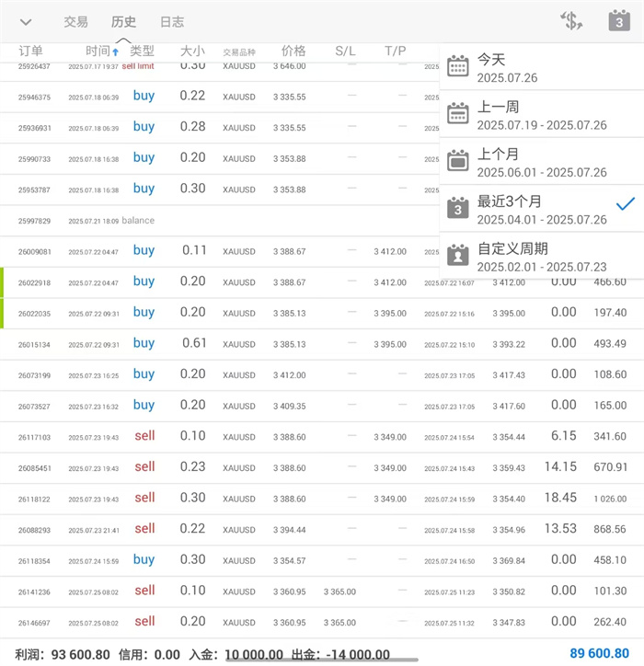Select 自定义周期 period option
644x666 pixels.
point(542,256)
